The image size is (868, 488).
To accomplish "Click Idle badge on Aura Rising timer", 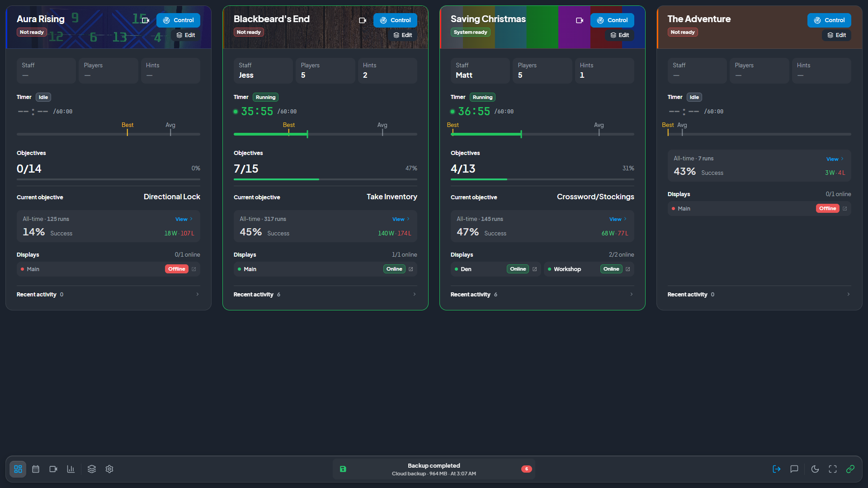I will click(43, 98).
